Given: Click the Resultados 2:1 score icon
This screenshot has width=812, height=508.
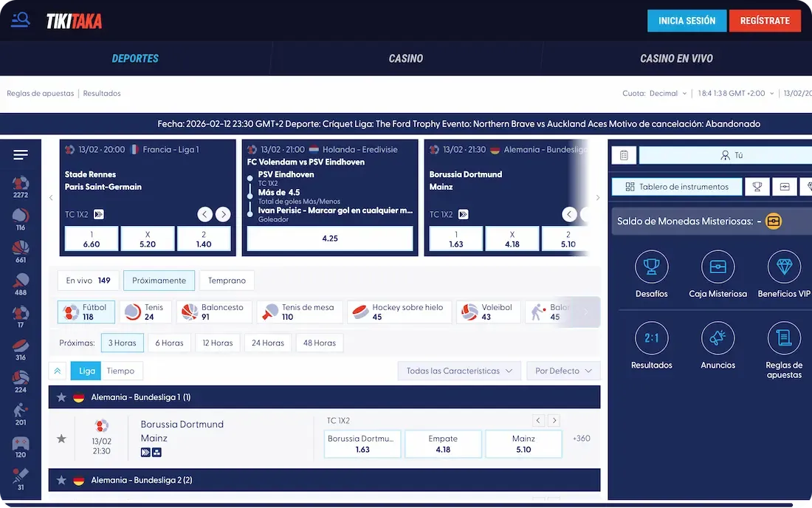Looking at the screenshot, I should click(651, 338).
